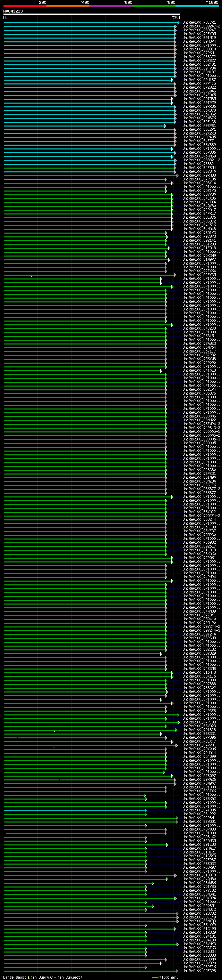Image resolution: width=222 pixels, height=980 pixels.
Task: Click hit label UniRef100_Q5ZAG2
Action: point(199,114)
